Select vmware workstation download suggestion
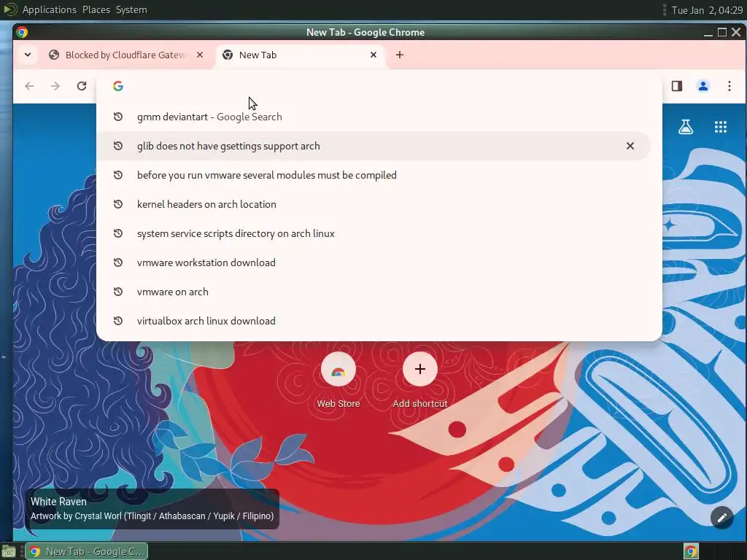Viewport: 747px width, 560px height. click(373, 262)
